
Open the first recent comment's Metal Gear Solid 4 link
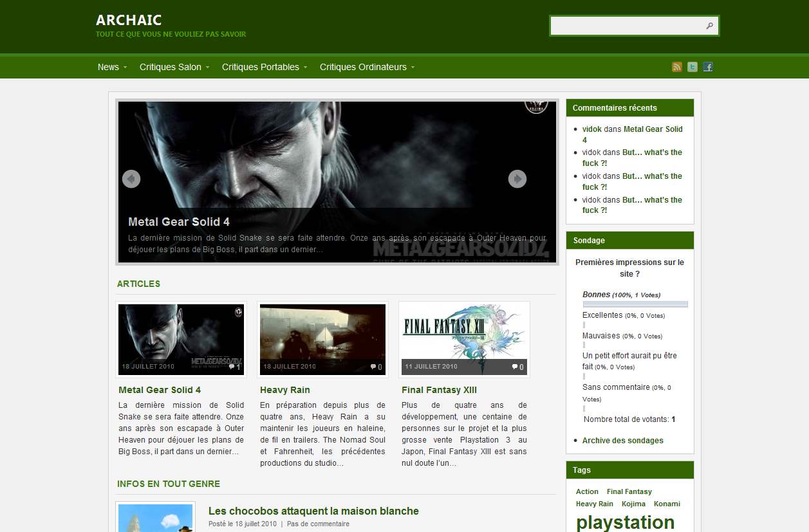[x=633, y=134]
